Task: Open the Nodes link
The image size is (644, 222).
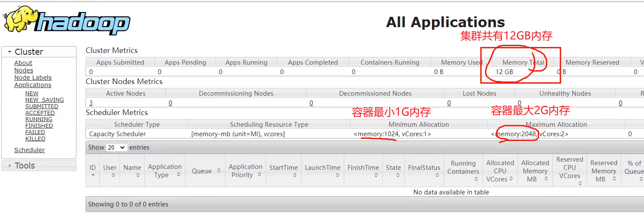Action: click(x=24, y=70)
